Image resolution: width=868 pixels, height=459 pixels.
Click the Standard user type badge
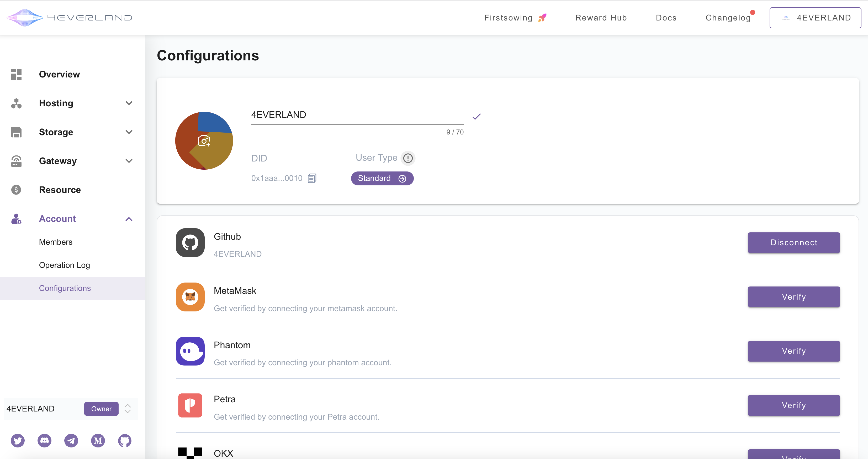coord(382,178)
